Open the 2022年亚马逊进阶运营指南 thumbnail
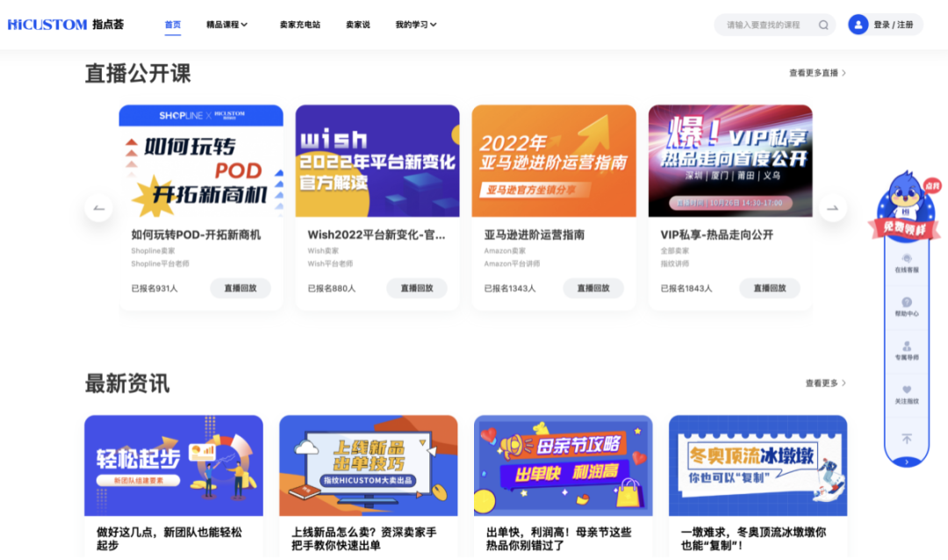This screenshot has width=948, height=560. click(x=554, y=161)
